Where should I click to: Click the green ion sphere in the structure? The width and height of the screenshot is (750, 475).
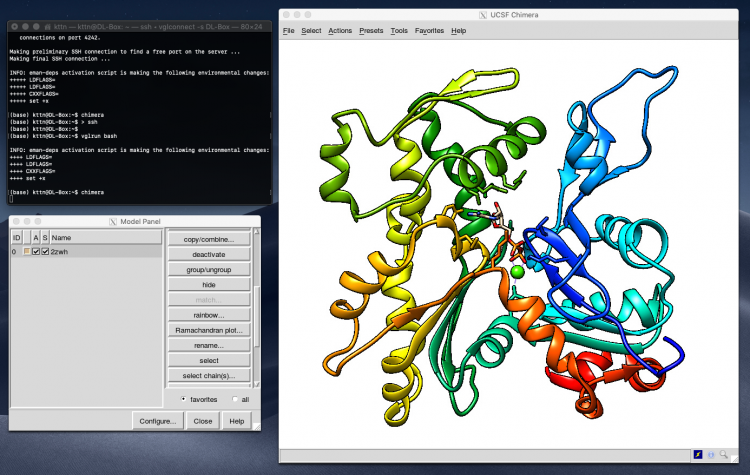[x=517, y=271]
